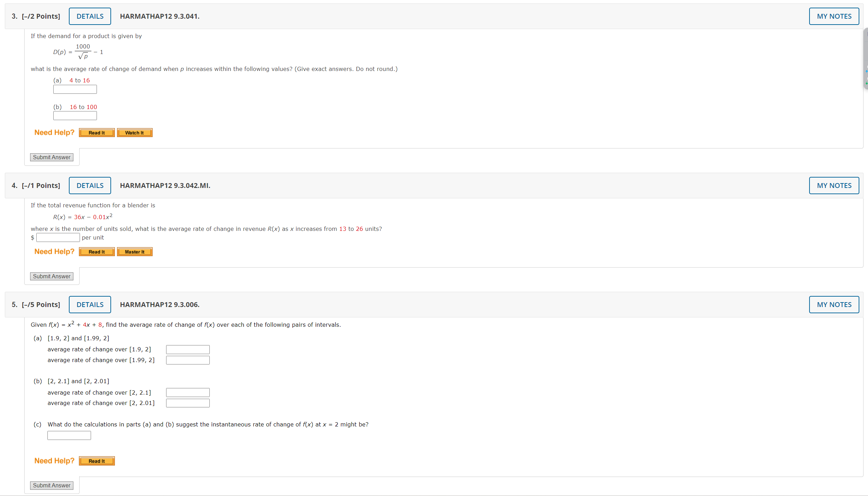Click revenue per unit input field
Screen dimensions: 868x496
point(58,238)
